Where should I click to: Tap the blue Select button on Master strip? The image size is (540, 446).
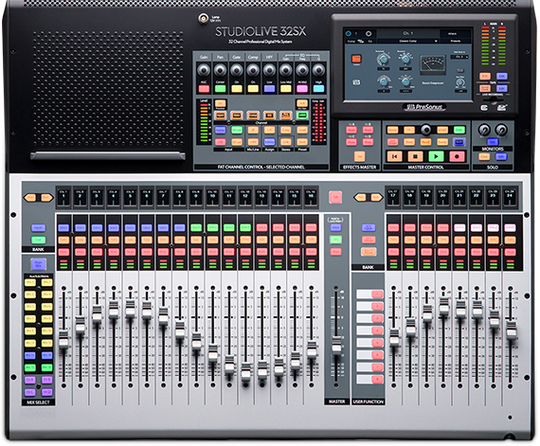click(x=336, y=228)
